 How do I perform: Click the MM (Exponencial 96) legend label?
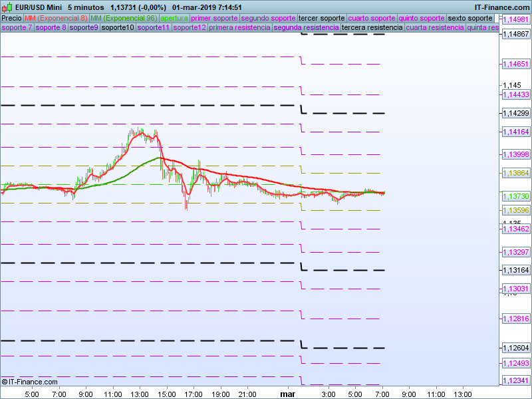click(124, 18)
